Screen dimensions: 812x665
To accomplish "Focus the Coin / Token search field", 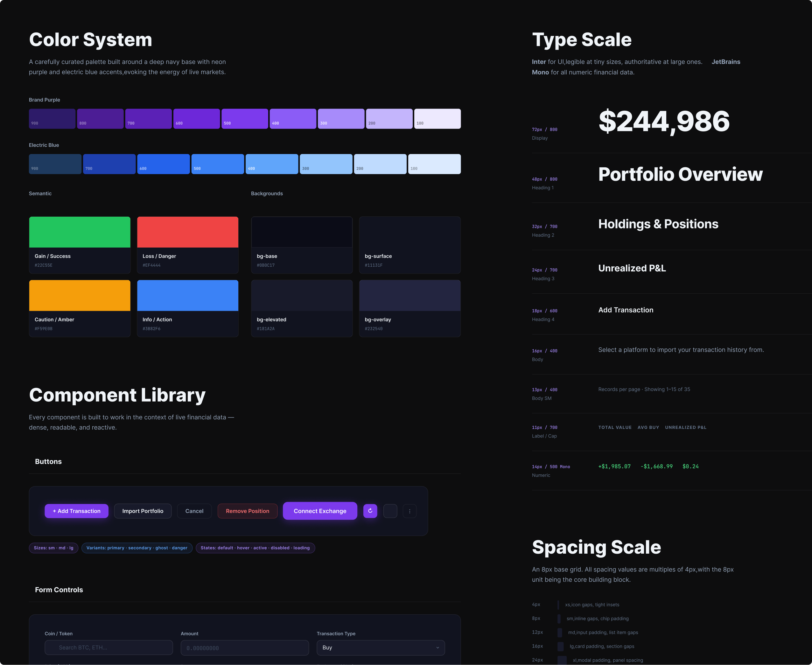I will tap(109, 647).
